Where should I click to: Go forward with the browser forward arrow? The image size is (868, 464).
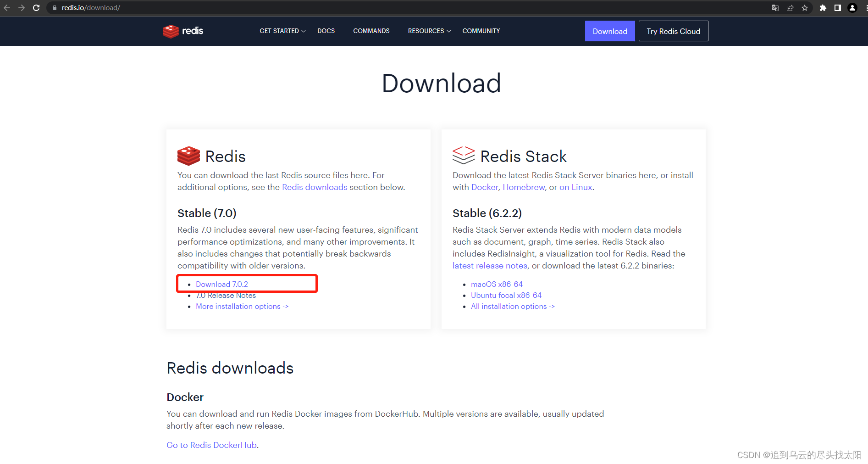pos(22,8)
